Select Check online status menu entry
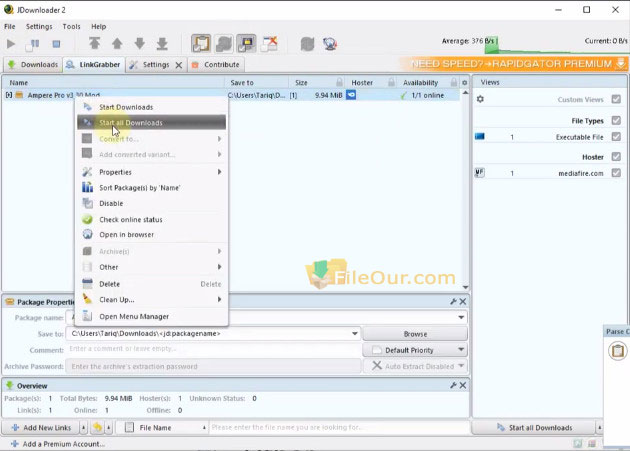Viewport: 630px width, 451px height. tap(151, 219)
